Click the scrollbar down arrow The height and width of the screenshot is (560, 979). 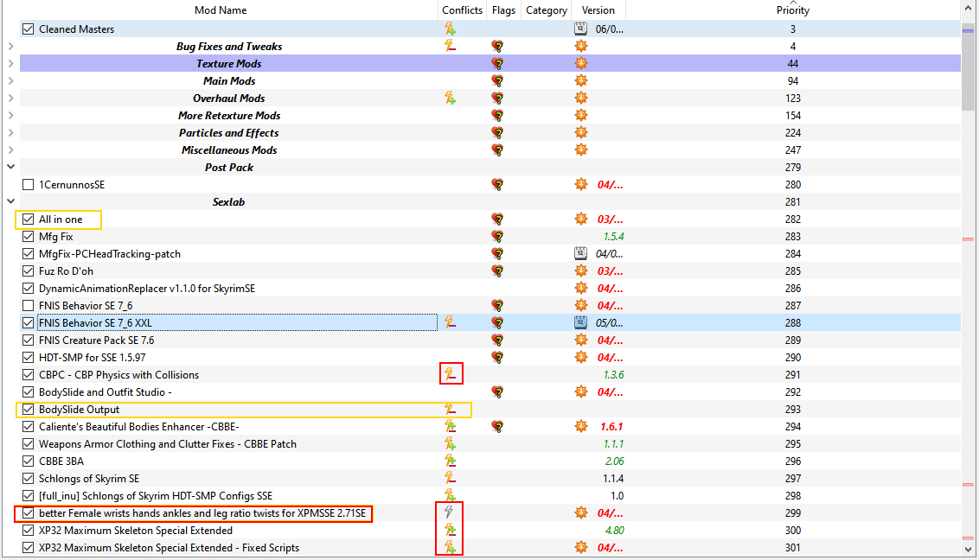coord(968,550)
